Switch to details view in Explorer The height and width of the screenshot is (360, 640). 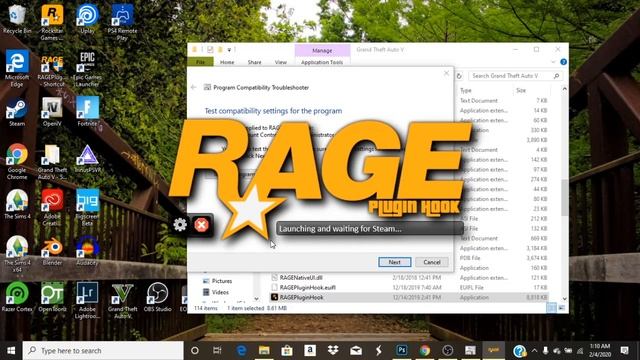551,308
